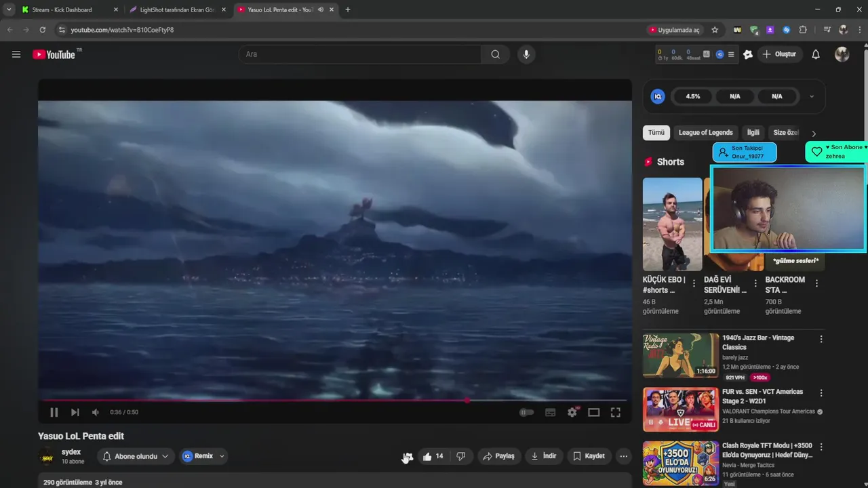Open account avatar menu on YouTube
Viewport: 868px width, 488px height.
pos(842,54)
